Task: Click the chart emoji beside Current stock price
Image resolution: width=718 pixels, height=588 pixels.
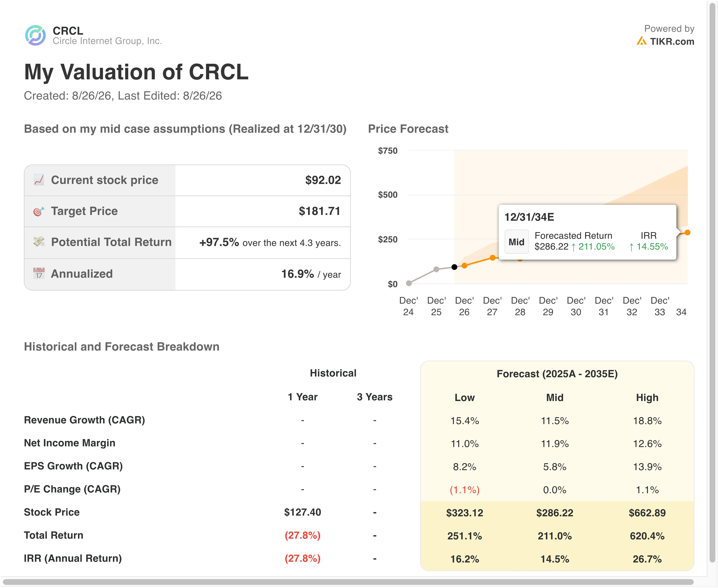Action: click(x=39, y=180)
